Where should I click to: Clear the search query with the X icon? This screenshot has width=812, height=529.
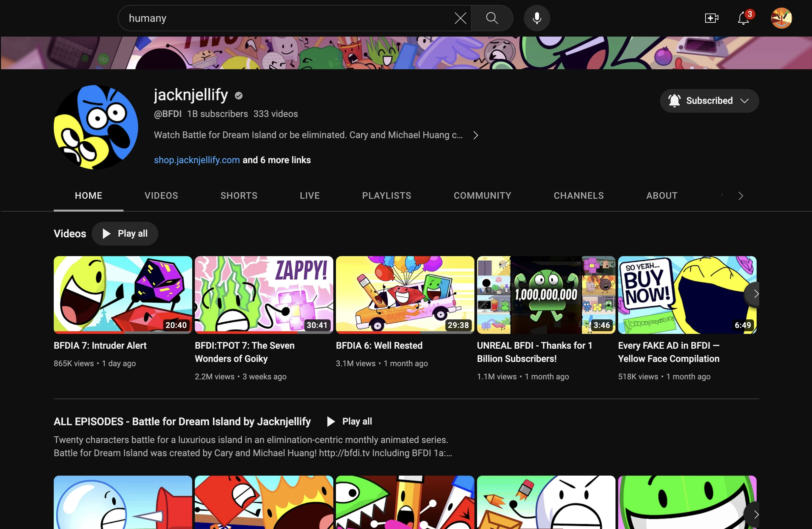[460, 18]
